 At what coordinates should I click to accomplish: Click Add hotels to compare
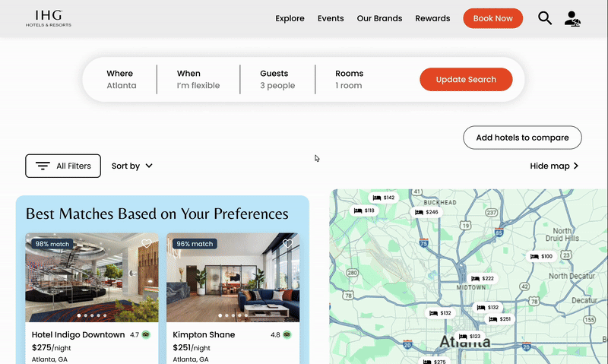522,138
